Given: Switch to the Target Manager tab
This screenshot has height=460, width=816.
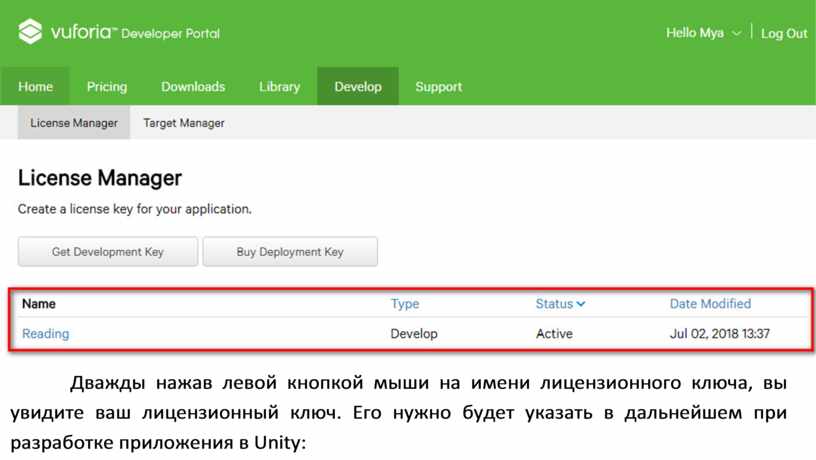Looking at the screenshot, I should click(184, 123).
